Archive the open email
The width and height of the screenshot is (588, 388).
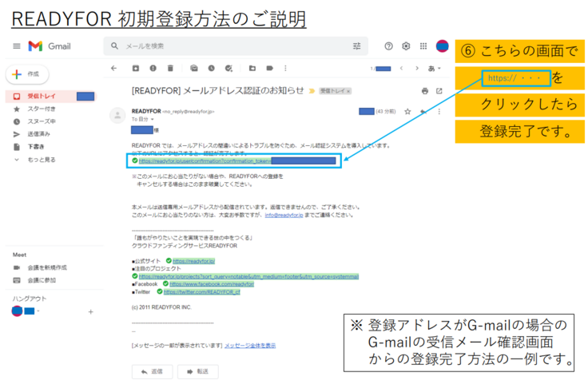(x=135, y=69)
